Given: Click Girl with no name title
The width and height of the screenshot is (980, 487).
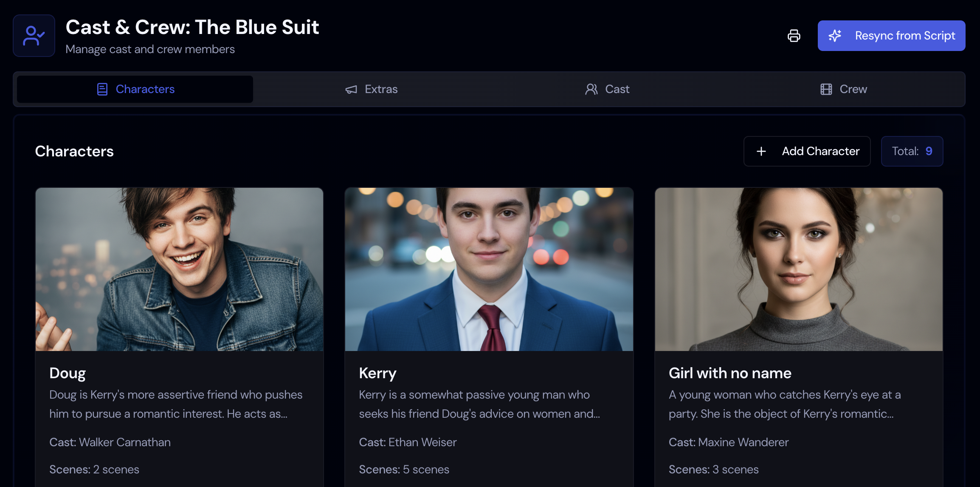Looking at the screenshot, I should point(730,373).
